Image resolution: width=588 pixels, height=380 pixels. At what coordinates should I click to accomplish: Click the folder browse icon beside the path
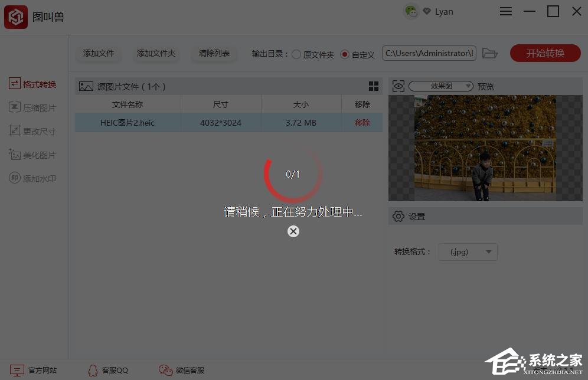pyautogui.click(x=490, y=53)
